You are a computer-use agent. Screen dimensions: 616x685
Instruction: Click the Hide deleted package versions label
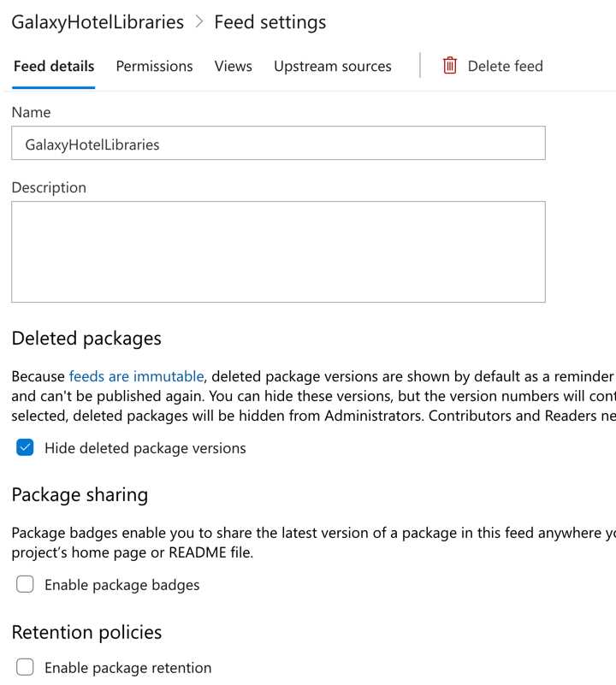click(145, 447)
